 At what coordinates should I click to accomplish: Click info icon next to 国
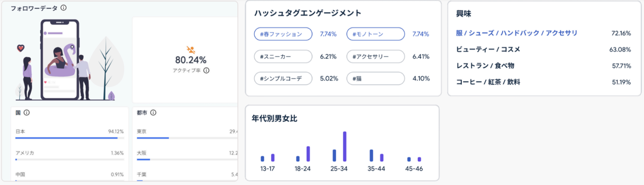pos(26,113)
